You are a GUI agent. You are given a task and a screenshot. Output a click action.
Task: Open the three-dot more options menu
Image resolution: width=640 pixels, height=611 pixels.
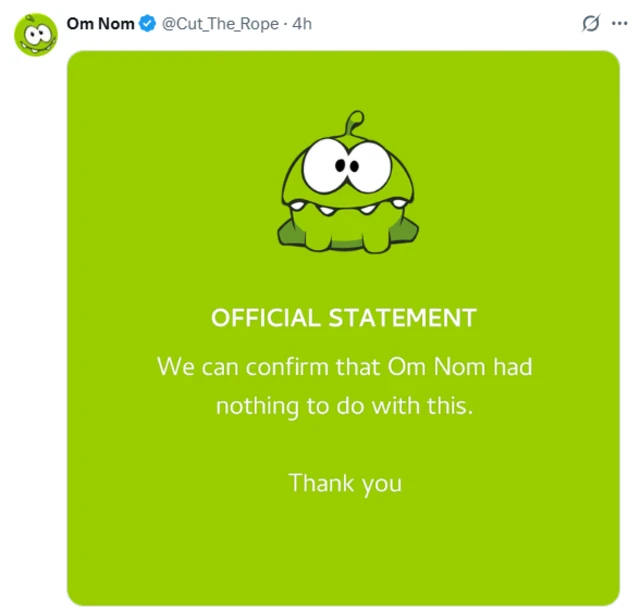[619, 23]
